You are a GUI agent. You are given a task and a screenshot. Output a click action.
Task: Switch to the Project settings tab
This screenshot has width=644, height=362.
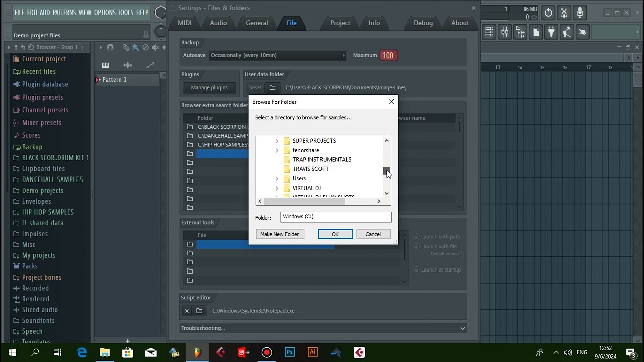click(340, 23)
